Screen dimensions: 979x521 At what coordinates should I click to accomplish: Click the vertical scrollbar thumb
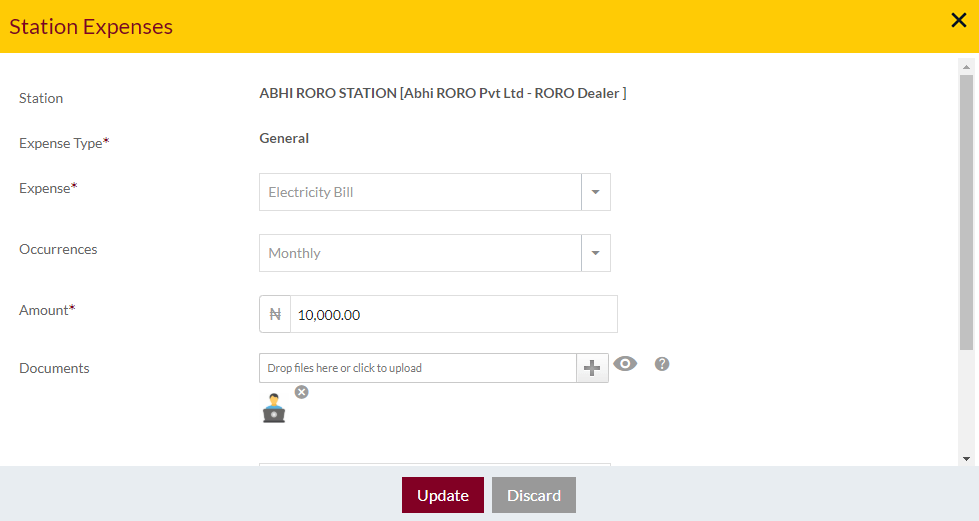click(x=967, y=212)
